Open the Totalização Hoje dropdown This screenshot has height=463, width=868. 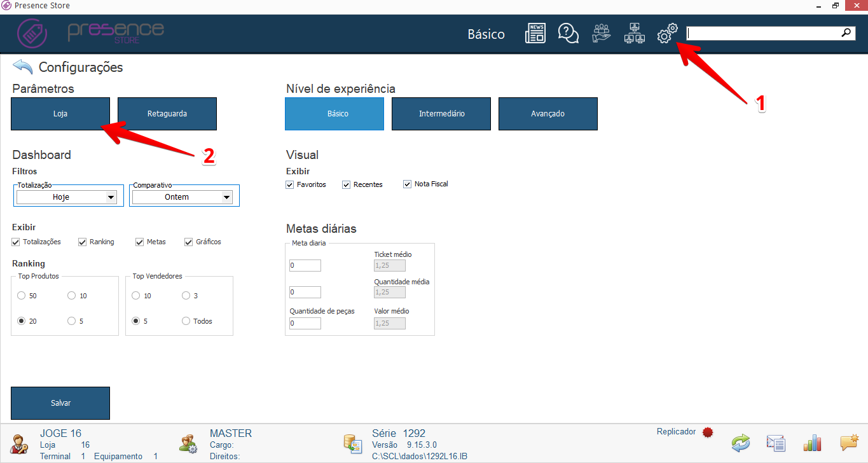coord(67,197)
